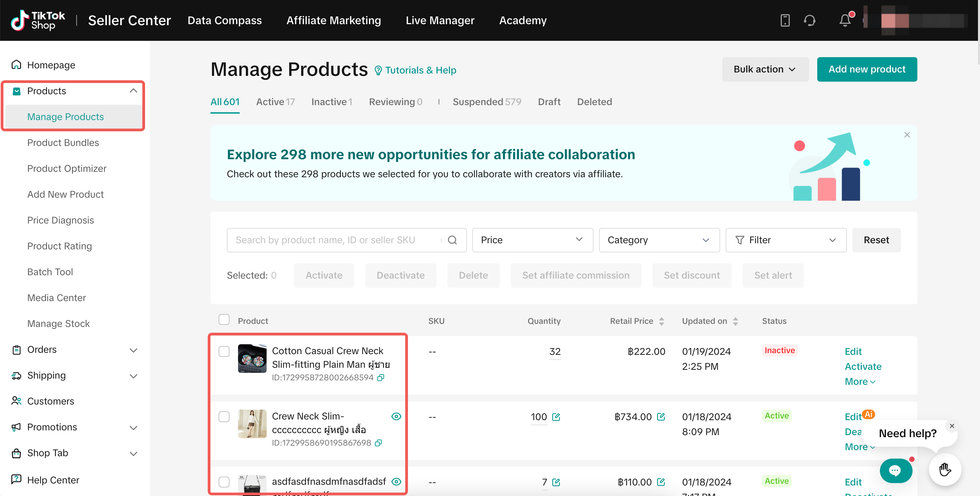Click the Help Center question icon
The image size is (980, 496).
[x=16, y=479]
